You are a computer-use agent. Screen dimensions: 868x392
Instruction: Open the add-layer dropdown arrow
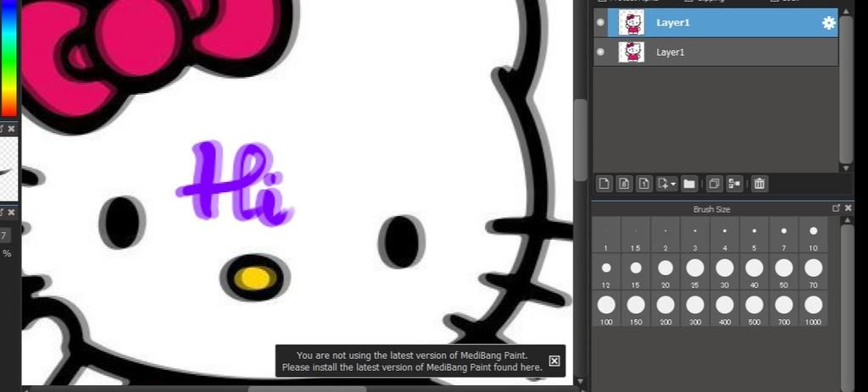point(674,184)
